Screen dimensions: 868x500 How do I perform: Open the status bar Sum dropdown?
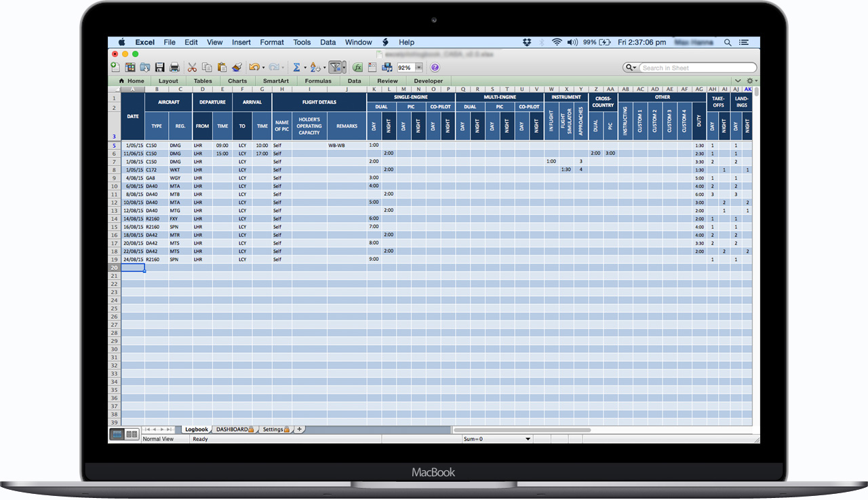point(528,439)
